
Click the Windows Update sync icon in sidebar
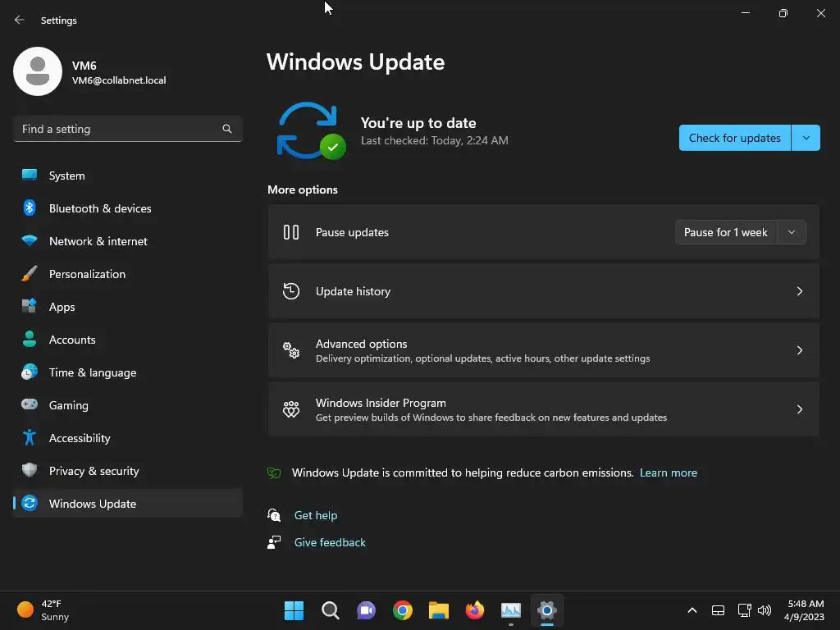click(30, 503)
